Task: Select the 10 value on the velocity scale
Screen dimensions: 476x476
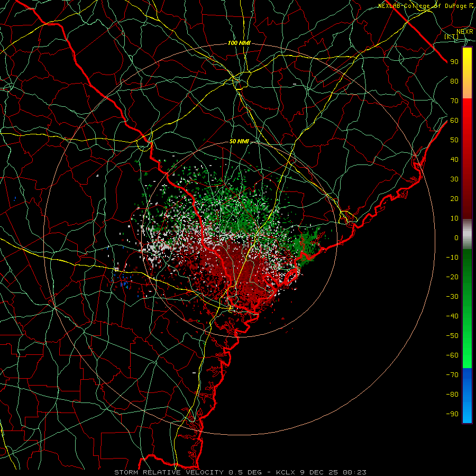Action: coord(454,218)
